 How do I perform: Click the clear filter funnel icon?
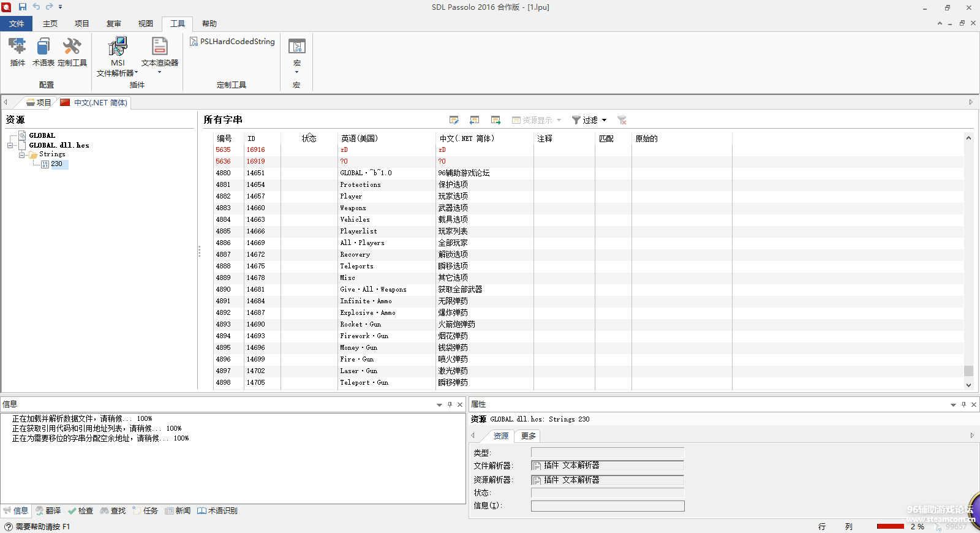tap(622, 120)
